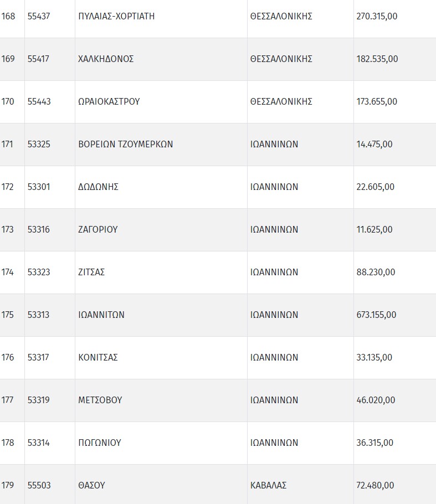This screenshot has width=436, height=504.
Task: Select ΖΑΓΟΡΙΟΥ municipality entry
Action: coord(98,229)
